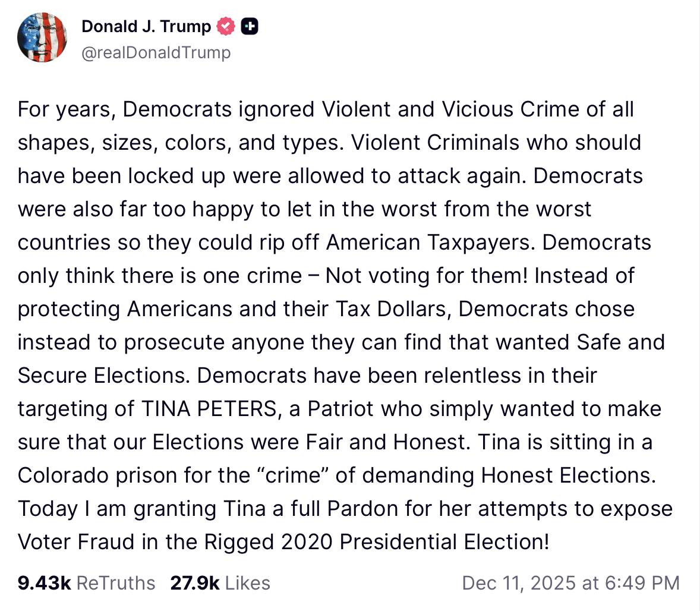Viewport: 700px width, 611px height.
Task: Click the 27.9k likes number
Action: [195, 583]
